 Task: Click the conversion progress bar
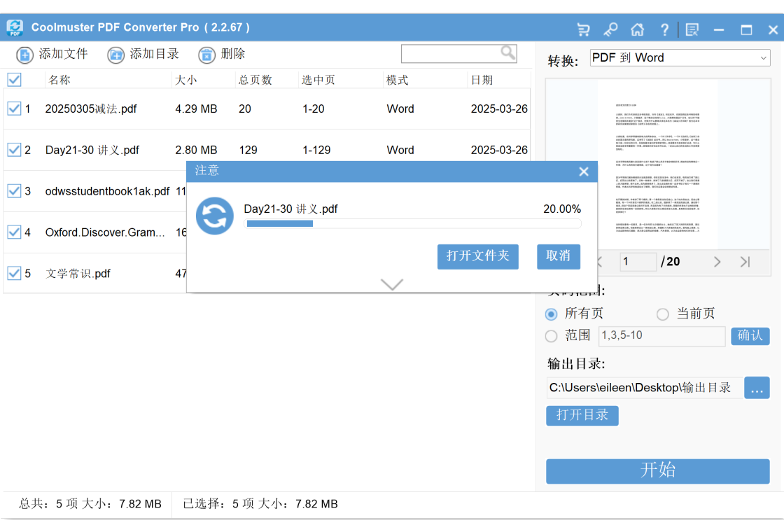tap(413, 223)
